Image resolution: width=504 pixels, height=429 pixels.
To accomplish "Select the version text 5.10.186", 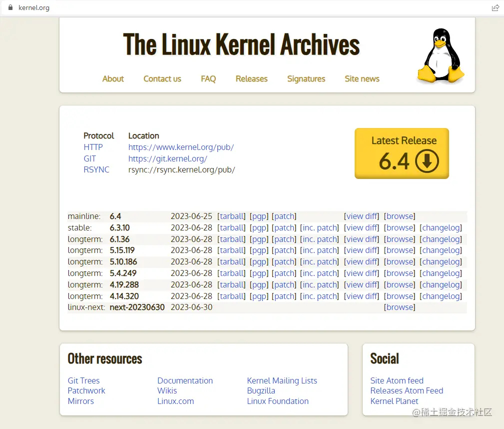I will click(123, 262).
